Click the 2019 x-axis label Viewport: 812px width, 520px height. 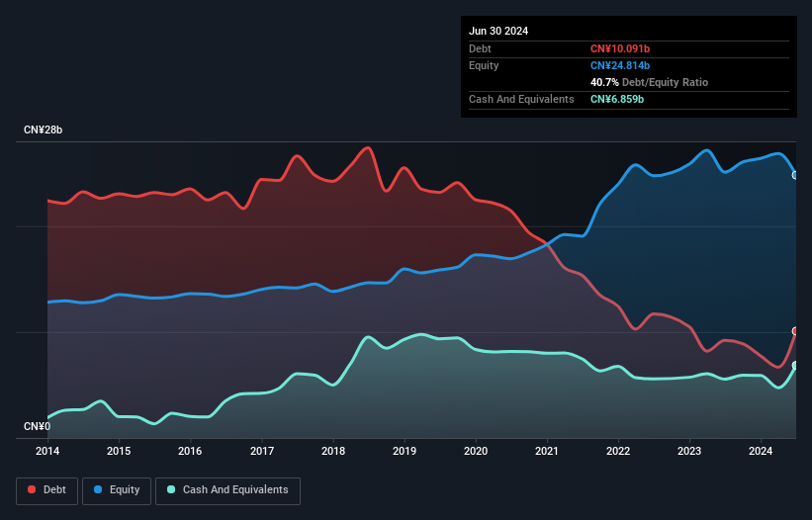click(x=405, y=451)
